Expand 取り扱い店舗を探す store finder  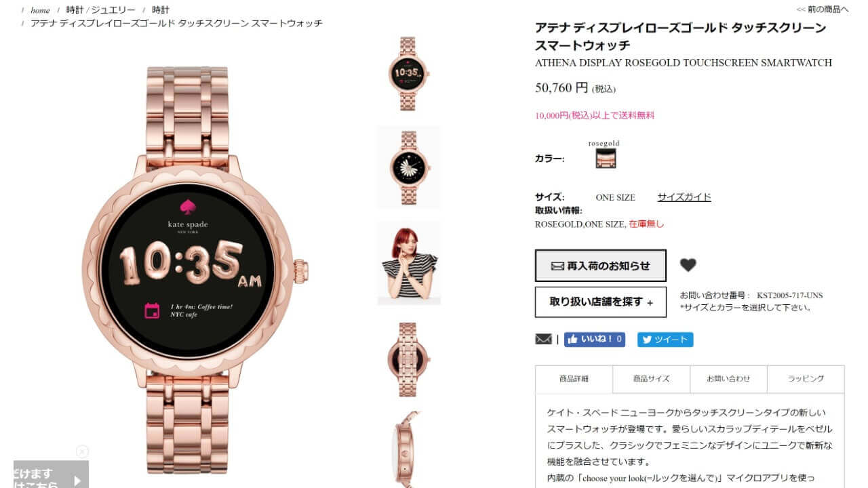point(601,302)
